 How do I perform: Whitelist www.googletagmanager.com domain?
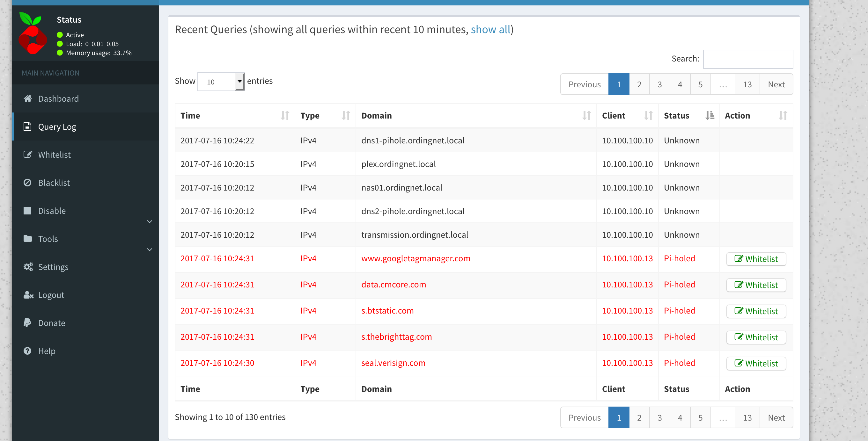tap(756, 259)
